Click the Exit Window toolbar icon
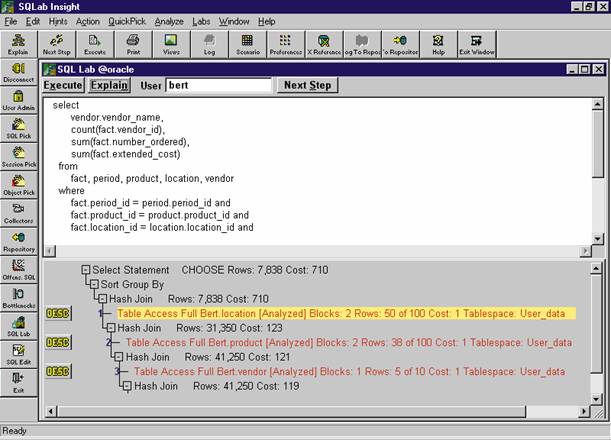This screenshot has height=440, width=611. pos(477,45)
